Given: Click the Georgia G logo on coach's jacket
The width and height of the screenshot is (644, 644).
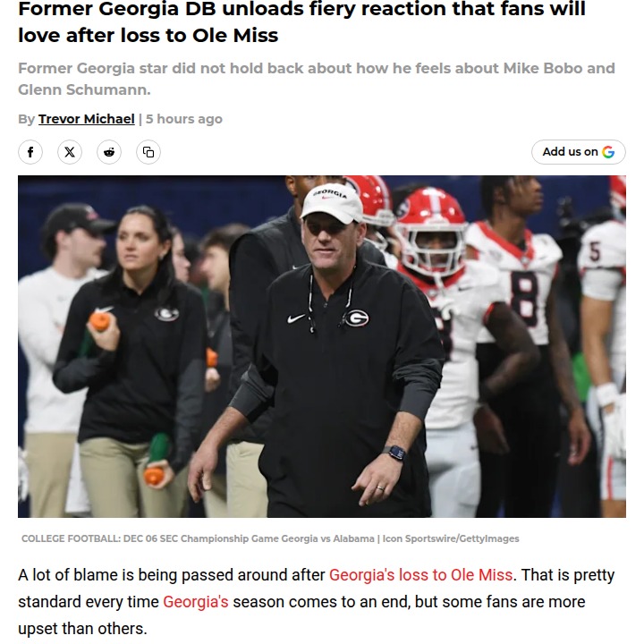Looking at the screenshot, I should pos(356,318).
